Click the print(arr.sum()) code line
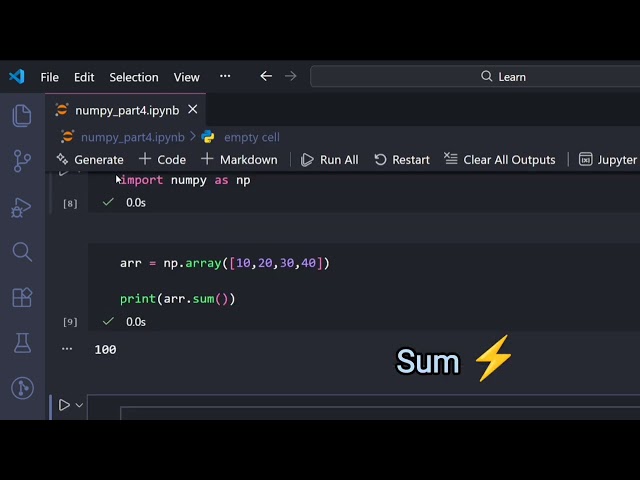 pos(178,299)
